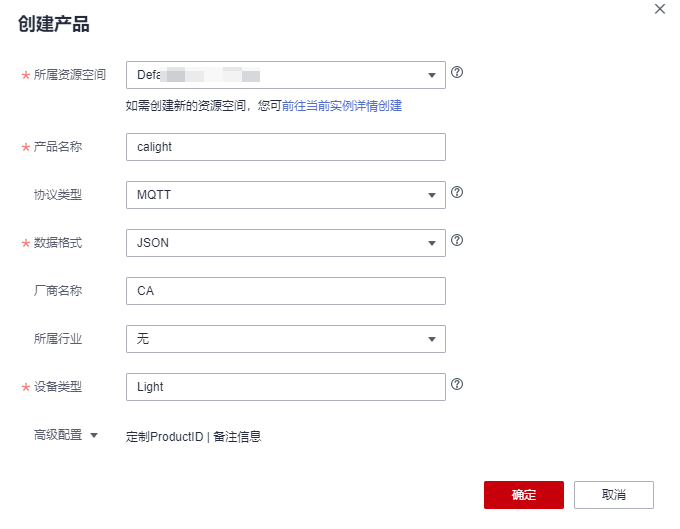Image resolution: width=680 pixels, height=529 pixels.
Task: Click the 定制ProductID | 备注信息 text
Action: tap(193, 436)
